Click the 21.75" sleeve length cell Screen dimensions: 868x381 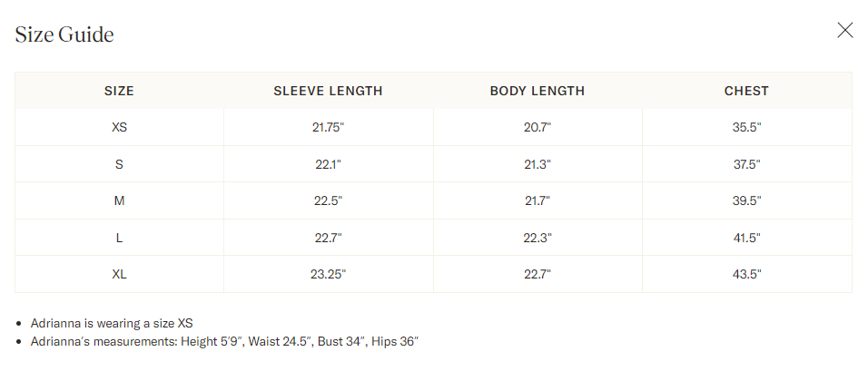coord(328,128)
